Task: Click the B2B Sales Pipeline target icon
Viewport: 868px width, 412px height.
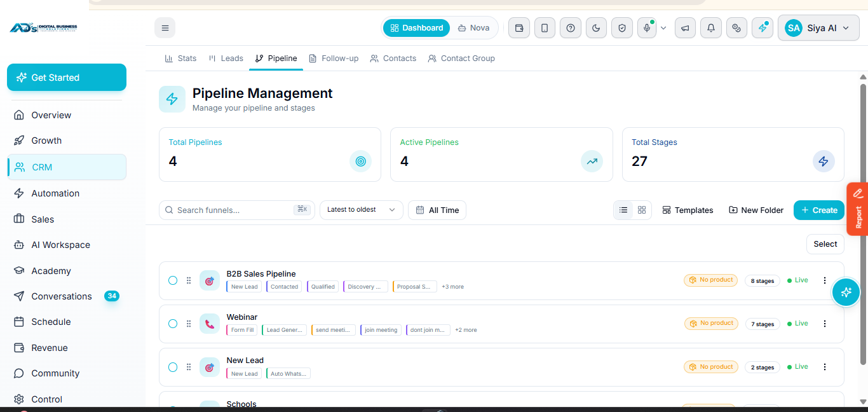Action: pyautogui.click(x=210, y=280)
